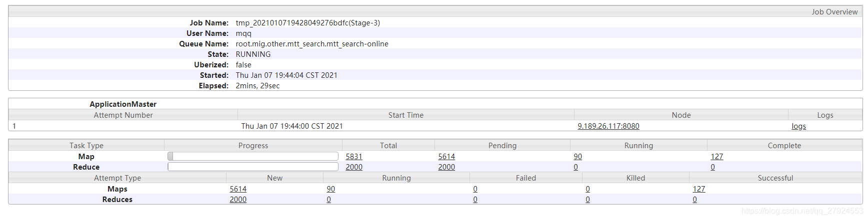Open failed Maps attempts link
The image size is (868, 220).
pos(475,189)
